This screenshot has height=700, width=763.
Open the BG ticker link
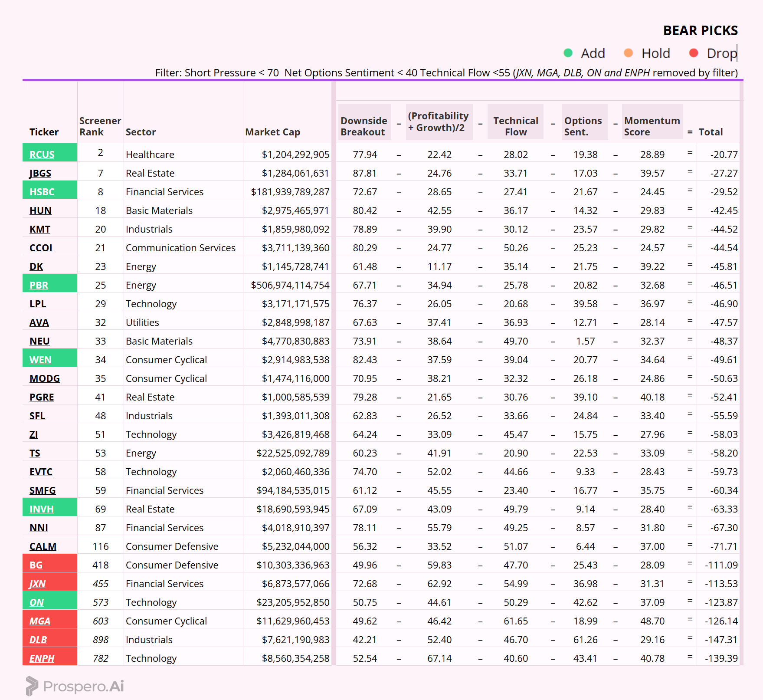point(36,565)
